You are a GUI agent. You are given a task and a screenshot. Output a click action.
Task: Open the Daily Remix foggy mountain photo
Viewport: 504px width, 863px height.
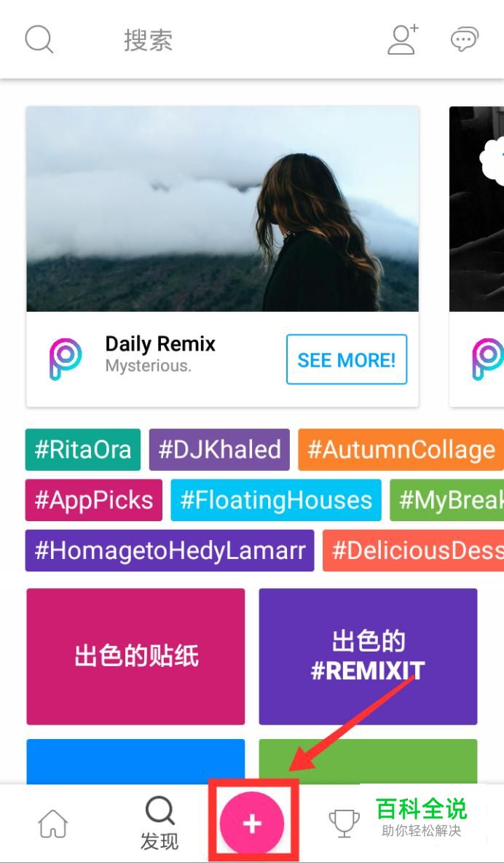point(222,209)
